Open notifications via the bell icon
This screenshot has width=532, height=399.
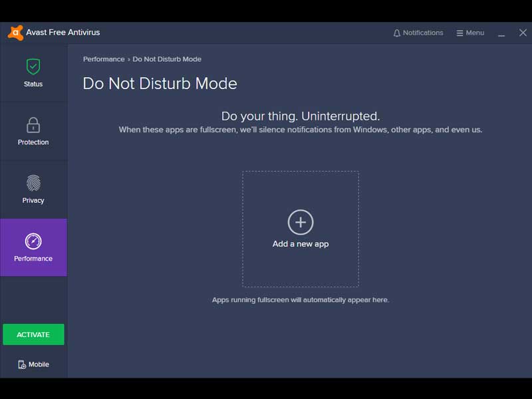(397, 33)
